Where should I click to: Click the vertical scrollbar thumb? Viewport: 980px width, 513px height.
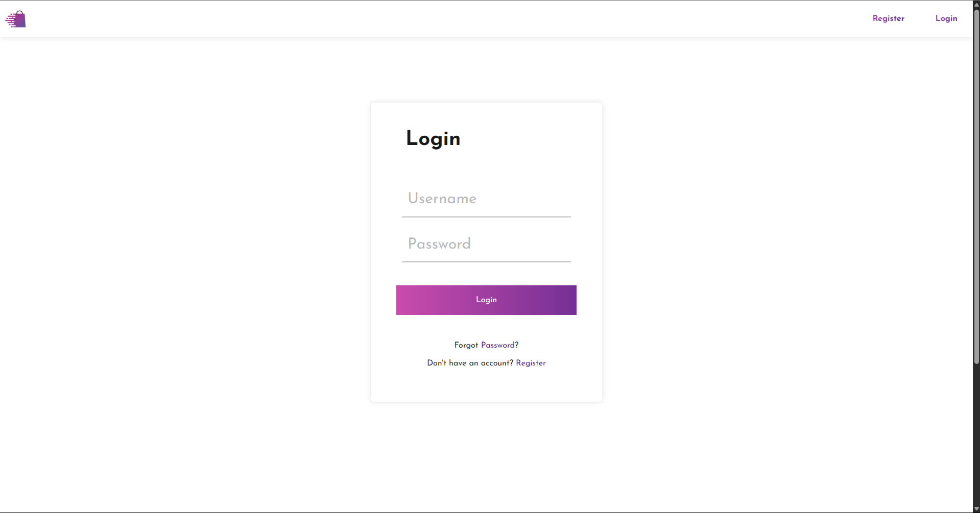pyautogui.click(x=976, y=186)
